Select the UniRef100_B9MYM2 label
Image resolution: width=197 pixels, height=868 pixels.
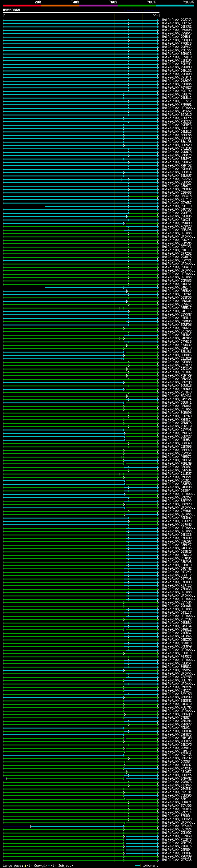click(177, 64)
